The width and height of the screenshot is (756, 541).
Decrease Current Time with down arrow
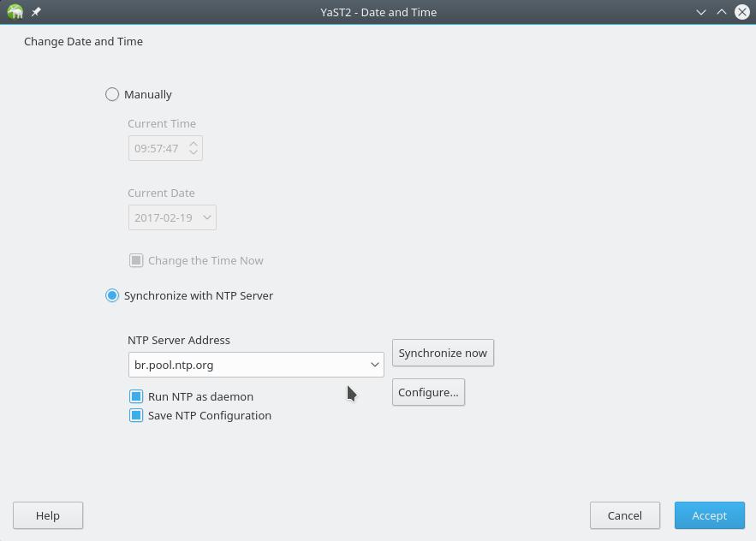coord(193,152)
